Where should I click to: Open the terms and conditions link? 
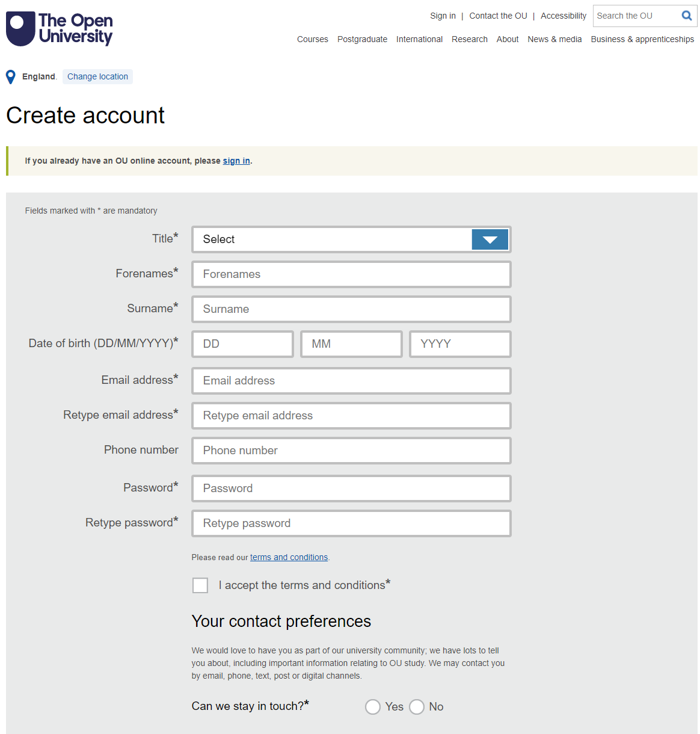coord(289,557)
